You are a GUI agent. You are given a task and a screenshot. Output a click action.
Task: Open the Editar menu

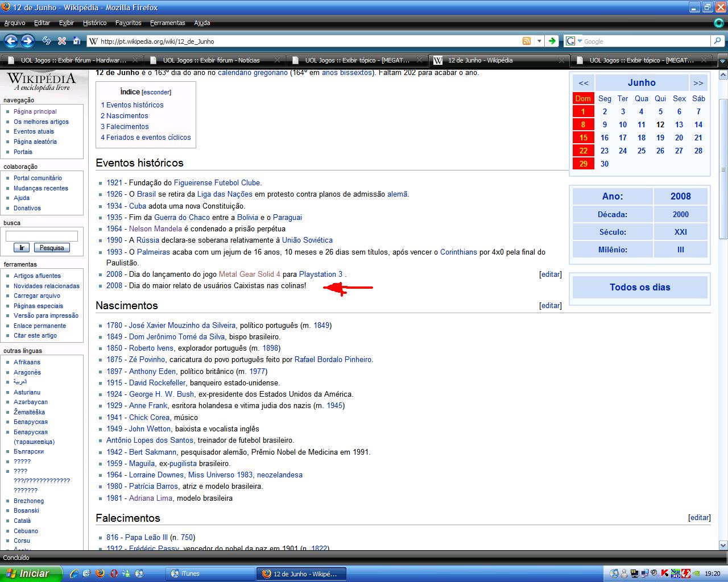(x=42, y=23)
